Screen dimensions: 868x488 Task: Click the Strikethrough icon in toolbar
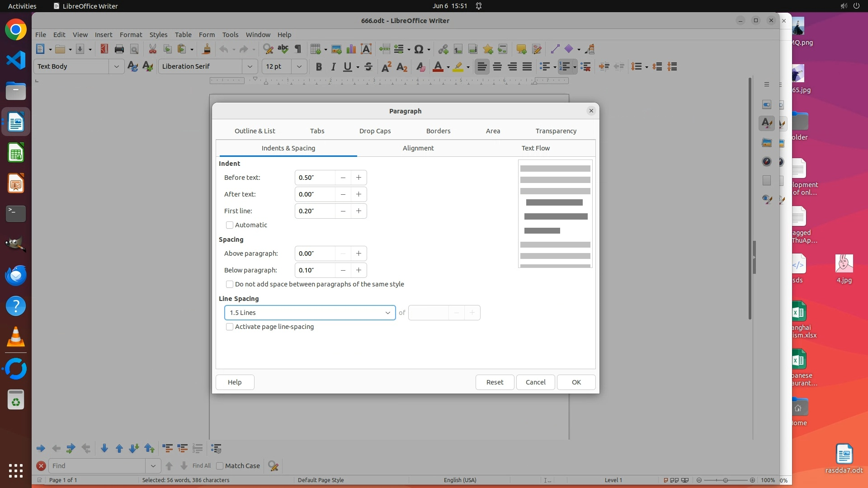[x=368, y=67]
